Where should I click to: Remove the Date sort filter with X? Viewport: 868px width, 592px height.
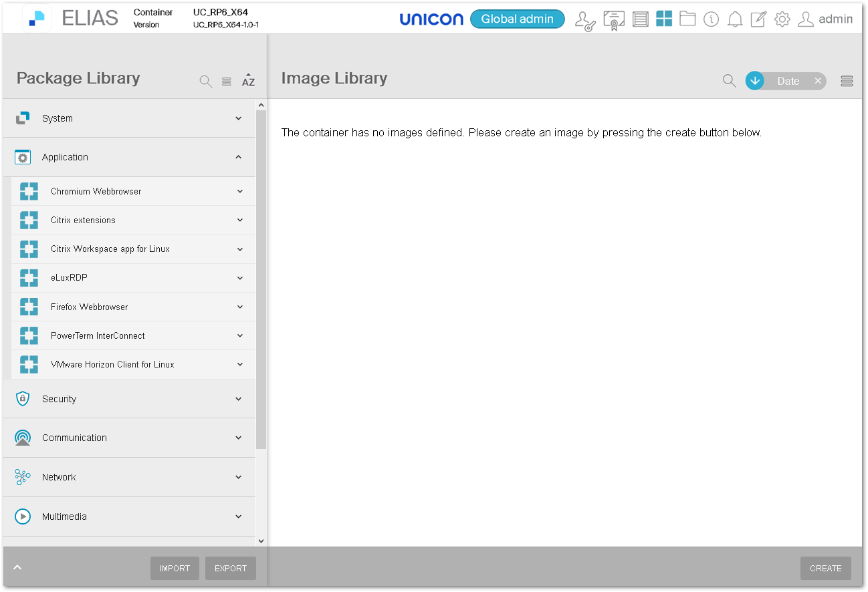coord(818,81)
